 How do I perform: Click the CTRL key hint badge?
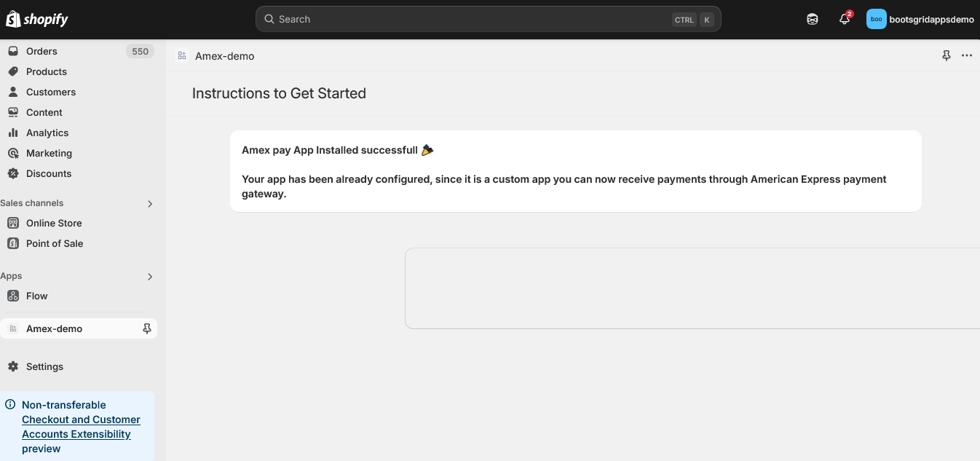point(684,20)
